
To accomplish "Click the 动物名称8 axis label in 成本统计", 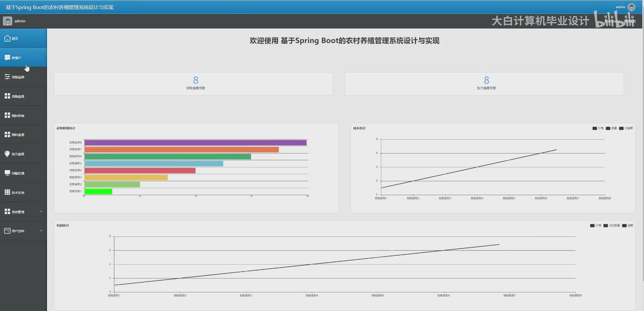I will [604, 198].
